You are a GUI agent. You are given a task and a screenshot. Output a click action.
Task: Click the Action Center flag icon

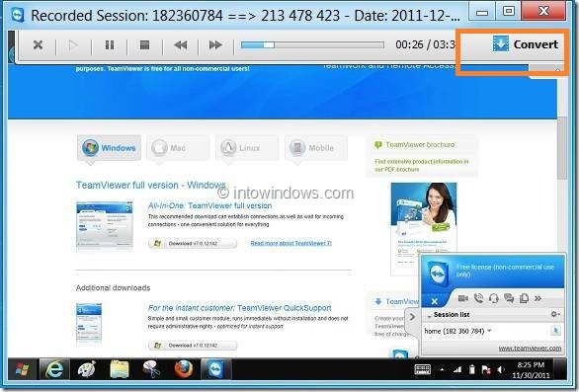pos(486,369)
